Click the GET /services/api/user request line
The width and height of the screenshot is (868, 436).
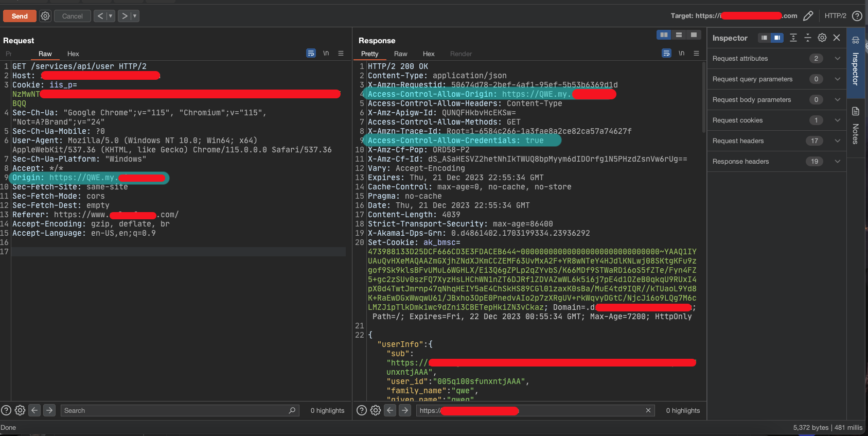(80, 66)
